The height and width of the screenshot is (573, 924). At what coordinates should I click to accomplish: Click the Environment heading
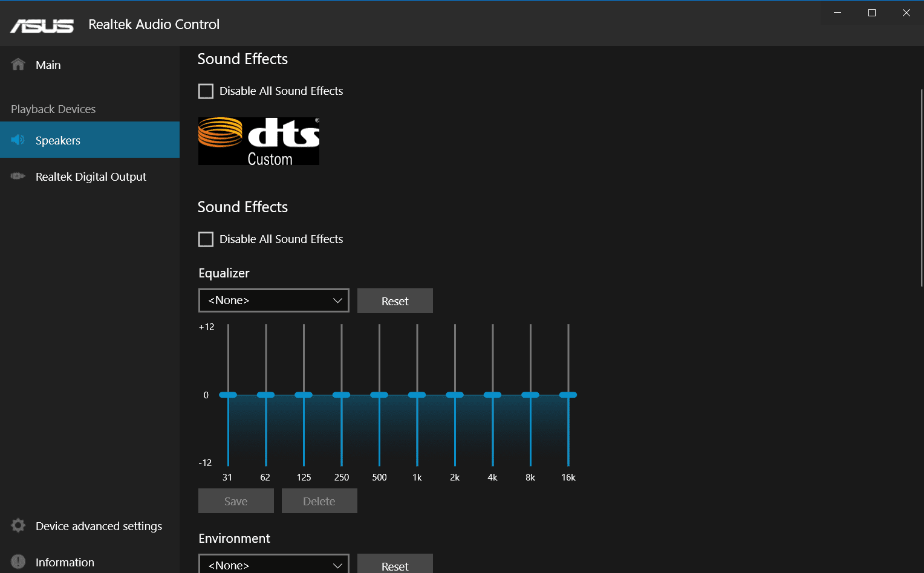[234, 539]
